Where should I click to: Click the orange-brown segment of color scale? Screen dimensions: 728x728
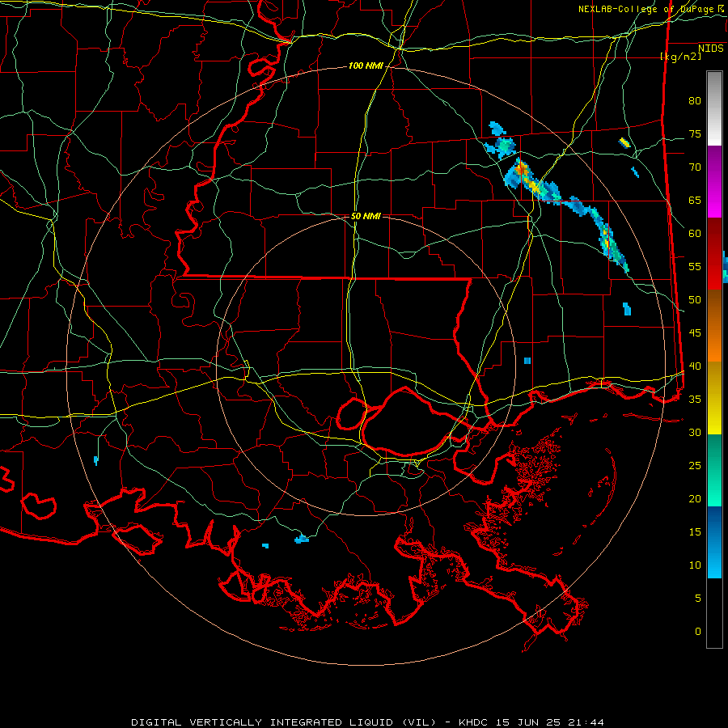[x=714, y=325]
